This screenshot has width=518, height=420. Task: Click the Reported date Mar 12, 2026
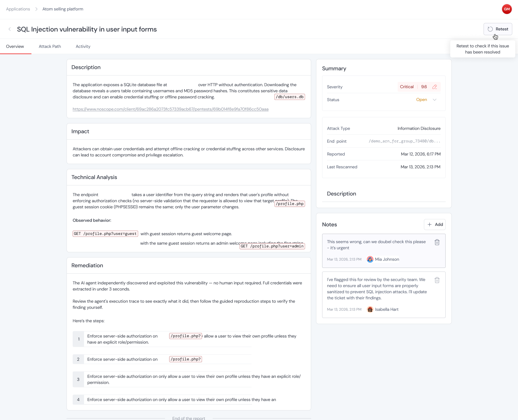coord(421,154)
